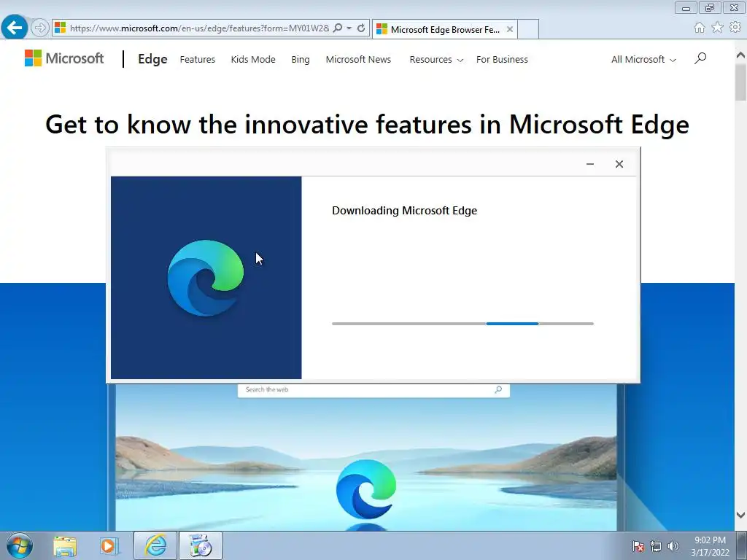Close the Downloading Microsoft Edge dialog
Screen dimensions: 747x560
click(x=619, y=164)
